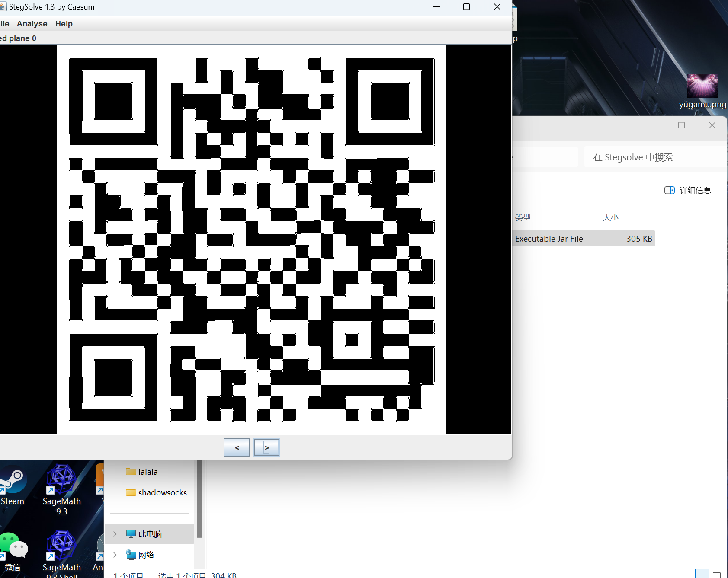Open the SageMath 9.3 desktop shortcut
Image resolution: width=728 pixels, height=578 pixels.
pyautogui.click(x=61, y=490)
